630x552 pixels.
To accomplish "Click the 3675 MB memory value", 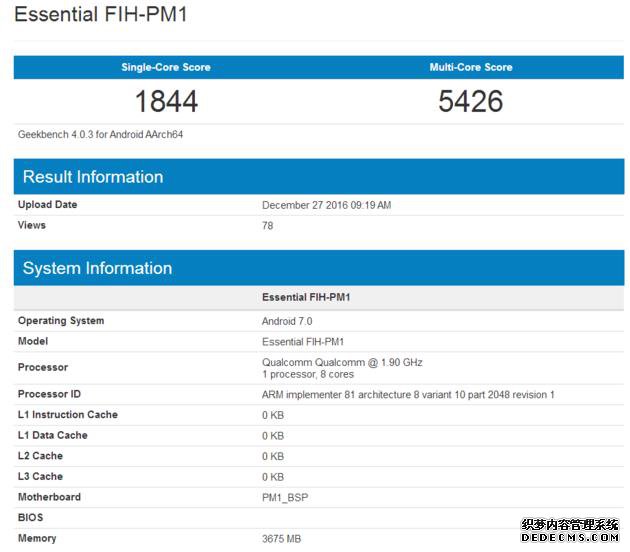I will click(283, 539).
